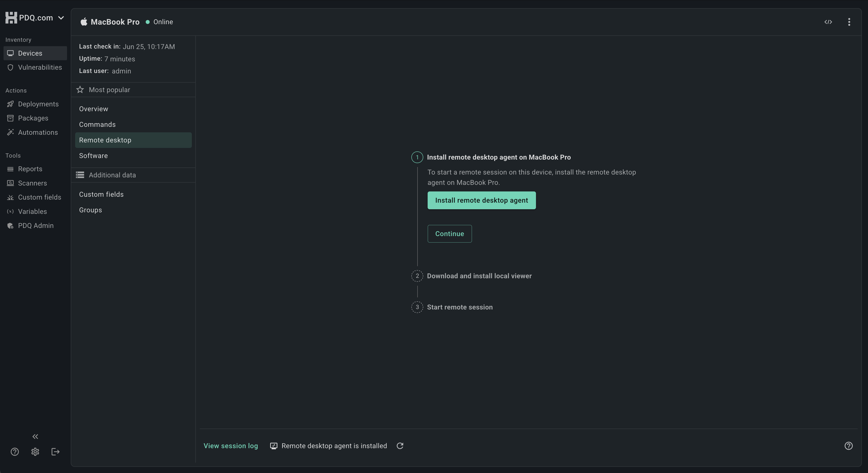The image size is (868, 473).
Task: Click the Additional data section header
Action: 133,175
